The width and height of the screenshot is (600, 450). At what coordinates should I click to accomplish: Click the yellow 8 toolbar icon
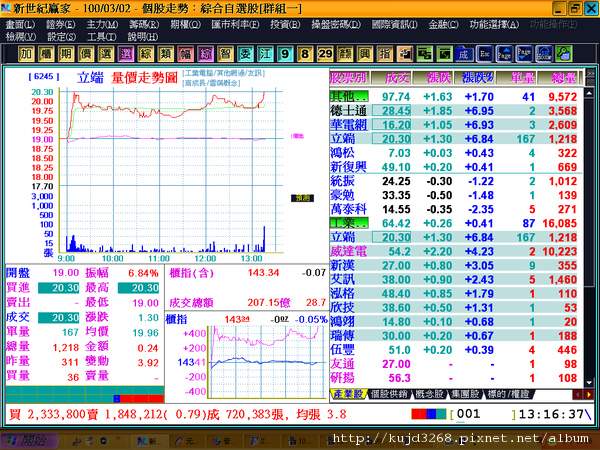click(305, 54)
